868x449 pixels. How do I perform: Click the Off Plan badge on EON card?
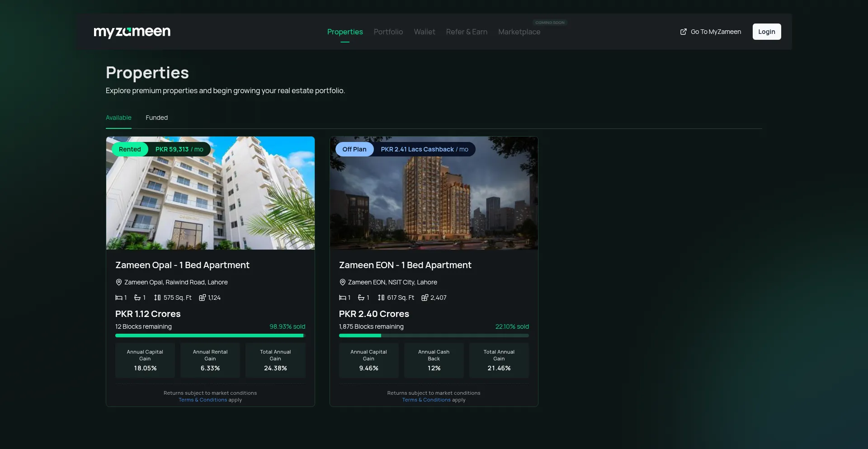point(354,149)
